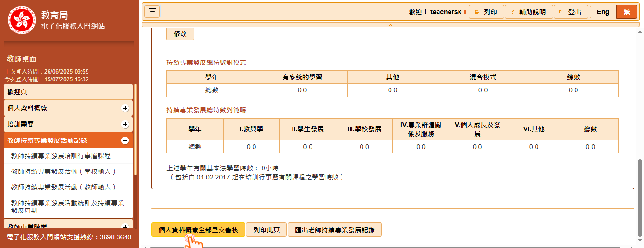644x248 pixels.
Task: Click 上述學年有關基本法學習時數 line
Action: click(x=223, y=168)
